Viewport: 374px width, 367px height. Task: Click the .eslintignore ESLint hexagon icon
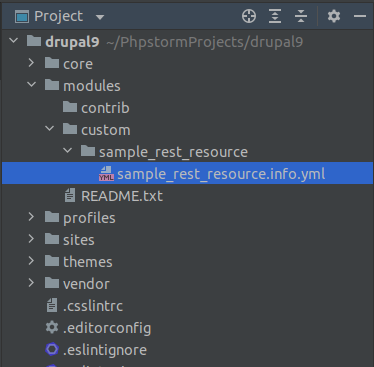52,349
